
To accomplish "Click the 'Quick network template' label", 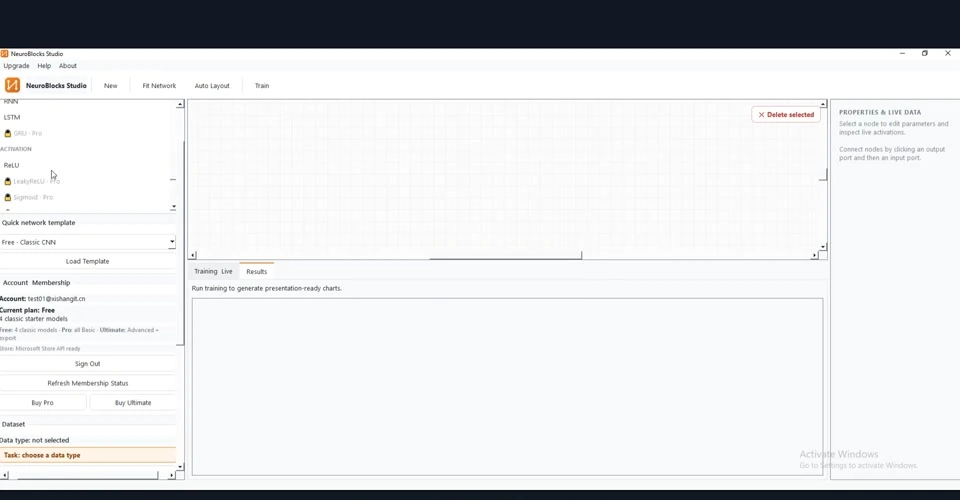I will pos(39,223).
